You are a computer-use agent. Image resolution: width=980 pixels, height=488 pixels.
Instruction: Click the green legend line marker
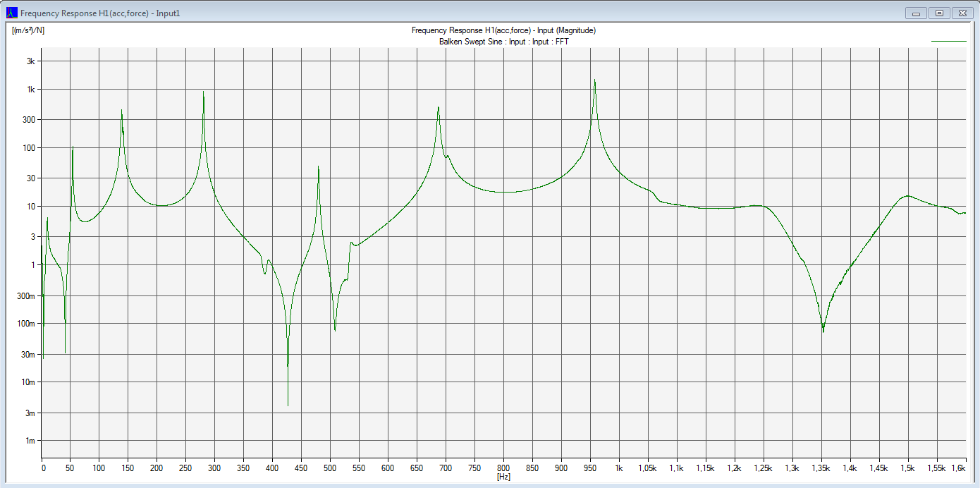pos(948,42)
